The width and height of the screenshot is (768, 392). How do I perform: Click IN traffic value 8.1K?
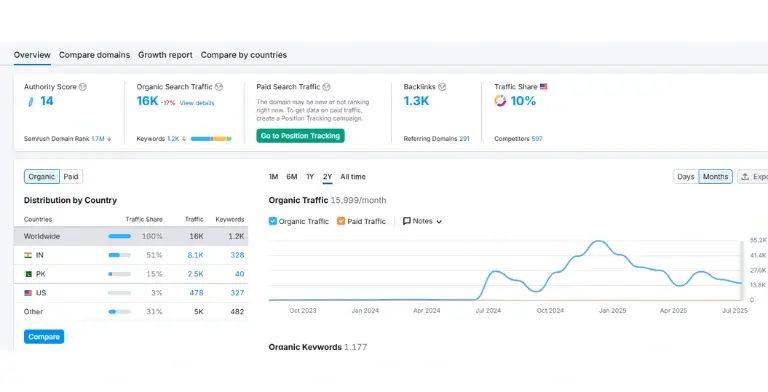click(195, 255)
